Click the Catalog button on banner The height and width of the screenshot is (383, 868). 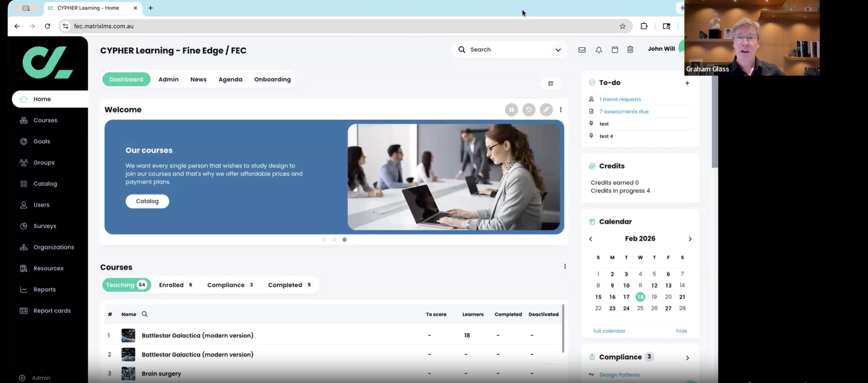pyautogui.click(x=147, y=201)
